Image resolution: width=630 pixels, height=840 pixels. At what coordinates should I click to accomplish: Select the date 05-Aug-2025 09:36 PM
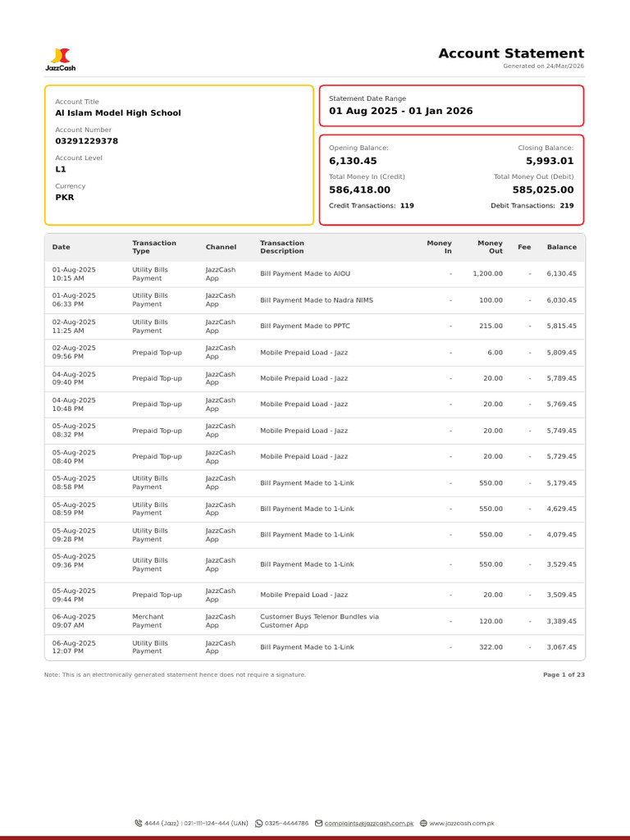[74, 560]
